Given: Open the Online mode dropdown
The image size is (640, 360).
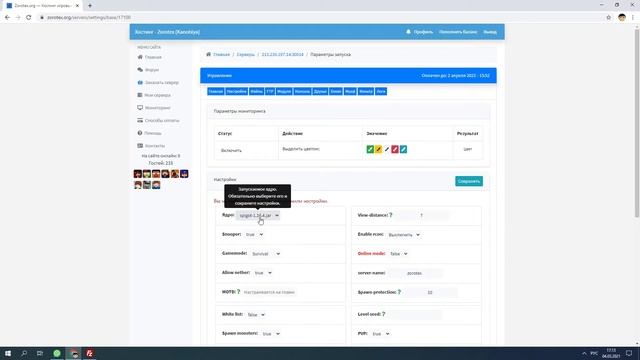Looking at the screenshot, I should (x=398, y=253).
